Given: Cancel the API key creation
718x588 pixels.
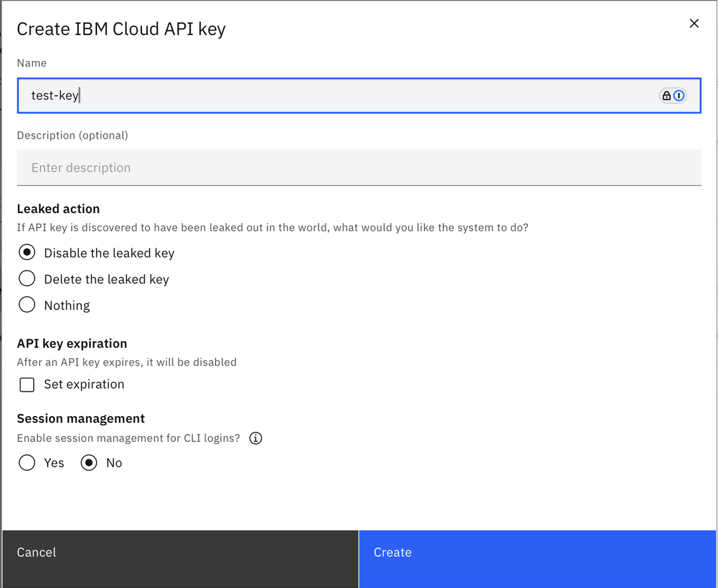Looking at the screenshot, I should (x=180, y=559).
